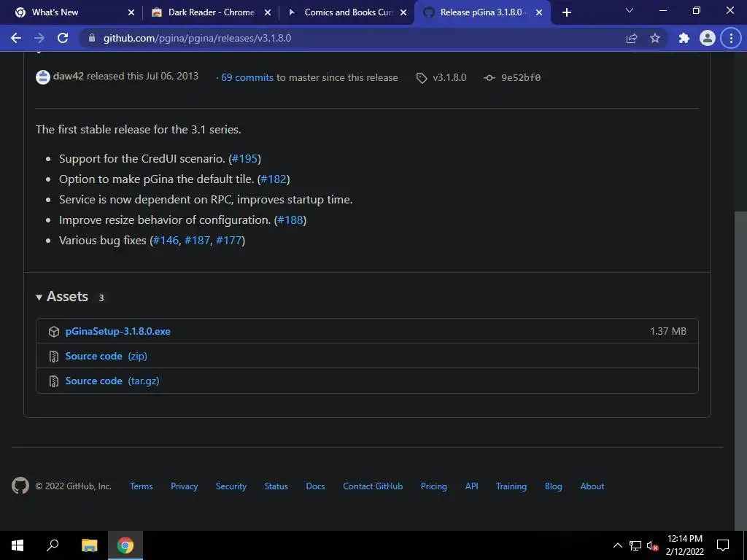Image resolution: width=747 pixels, height=560 pixels.
Task: Open issue #146 link
Action: (166, 241)
